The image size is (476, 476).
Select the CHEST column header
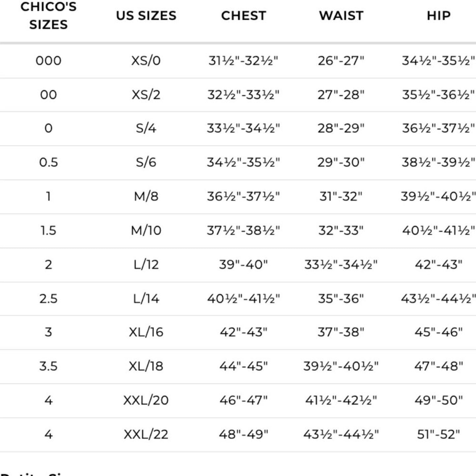pyautogui.click(x=243, y=15)
